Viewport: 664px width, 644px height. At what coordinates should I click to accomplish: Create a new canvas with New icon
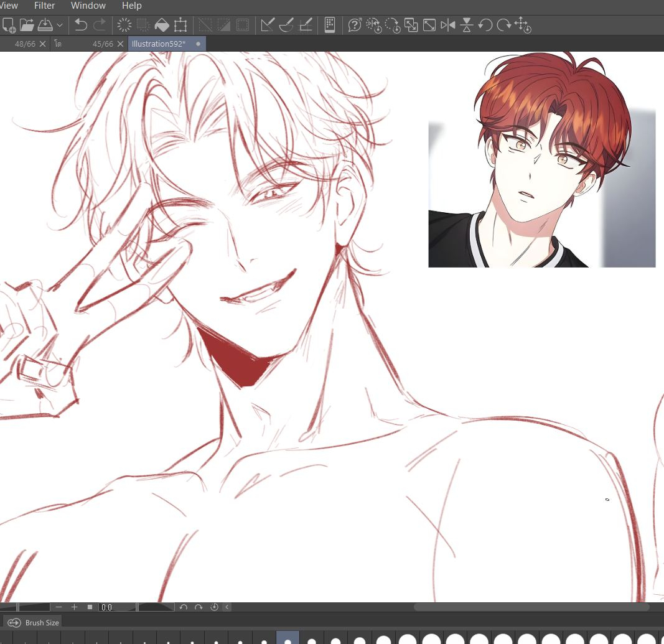(9, 26)
